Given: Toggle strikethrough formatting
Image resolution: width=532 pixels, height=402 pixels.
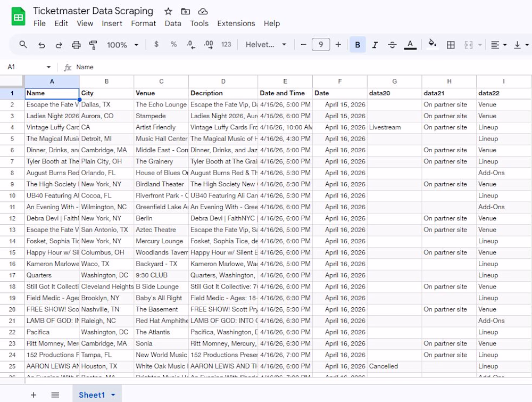Looking at the screenshot, I should [x=392, y=45].
